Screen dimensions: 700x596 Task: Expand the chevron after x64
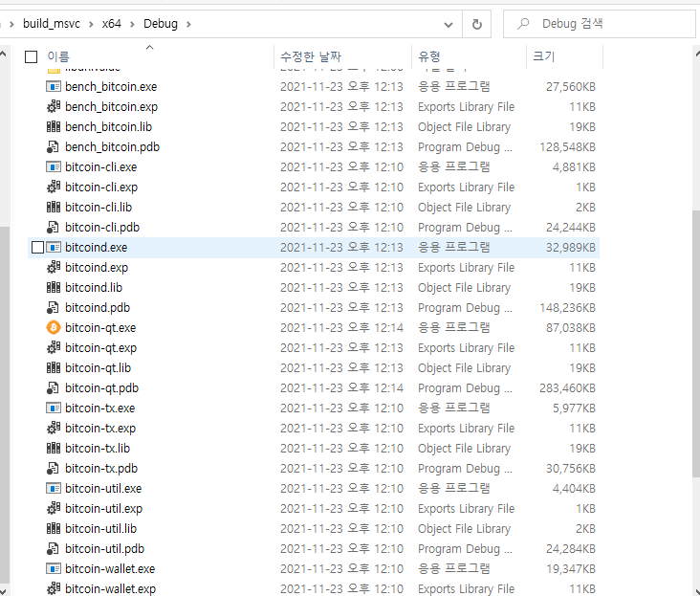pos(132,24)
